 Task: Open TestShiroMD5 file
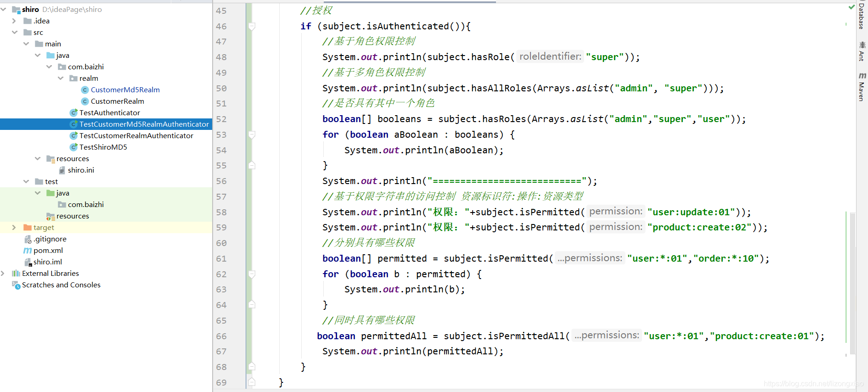(103, 147)
